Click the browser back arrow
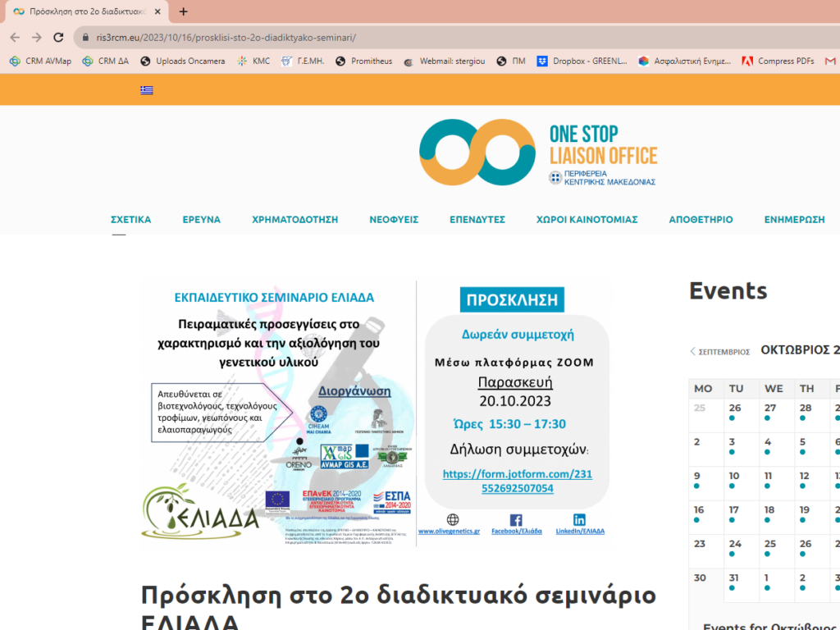 (x=15, y=38)
